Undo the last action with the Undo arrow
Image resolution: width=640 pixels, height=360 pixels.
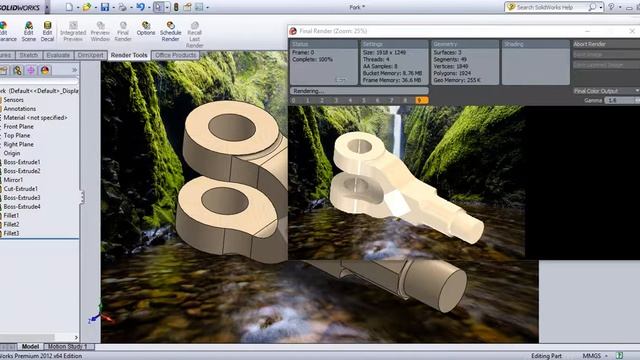coord(140,7)
